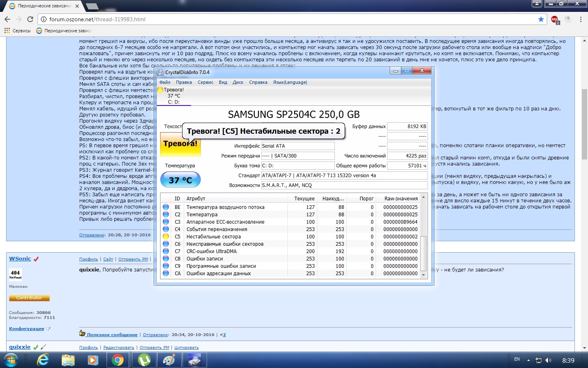Open WSonic's Профиль link
Image resolution: width=588 pixels, height=368 pixels.
pos(89,259)
